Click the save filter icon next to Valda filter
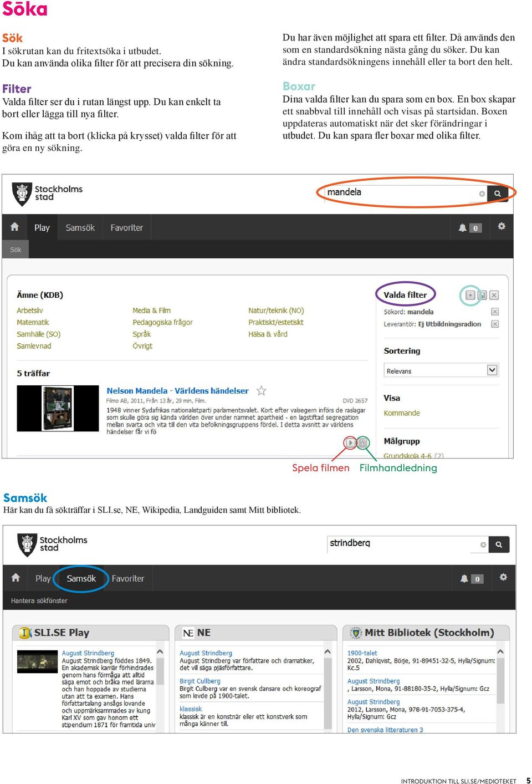The image size is (532, 784). tap(482, 295)
